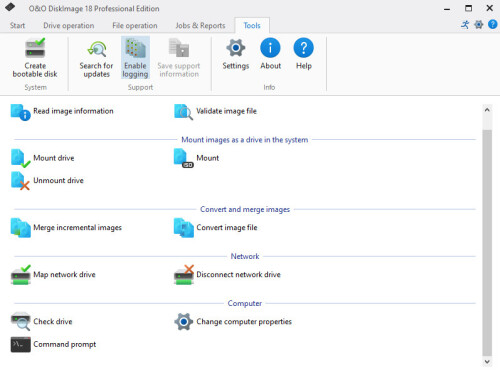This screenshot has width=500, height=375.
Task: Maximize the DiskImage window
Action: 468,8
